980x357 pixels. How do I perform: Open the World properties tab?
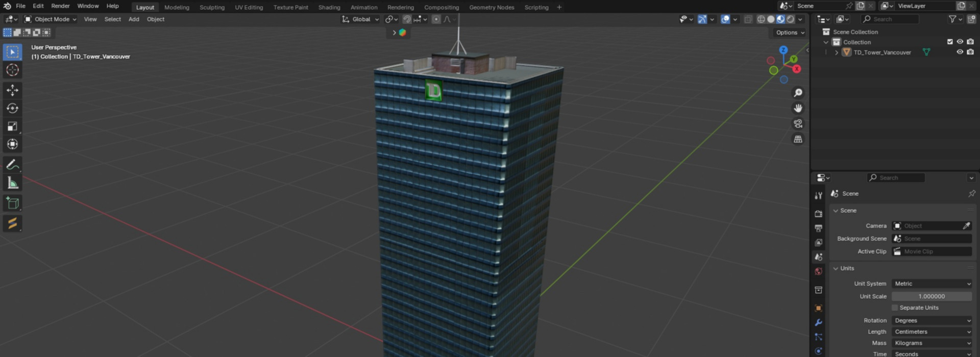819,271
